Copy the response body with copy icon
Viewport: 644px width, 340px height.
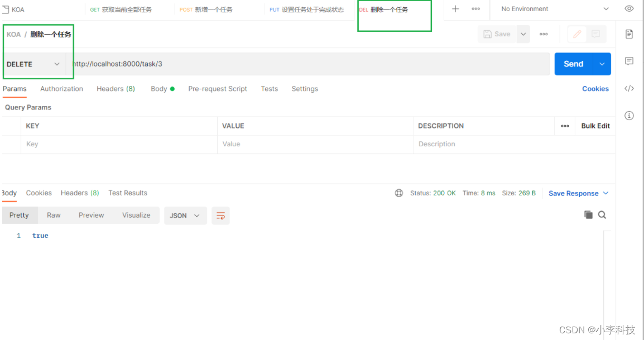(x=588, y=215)
